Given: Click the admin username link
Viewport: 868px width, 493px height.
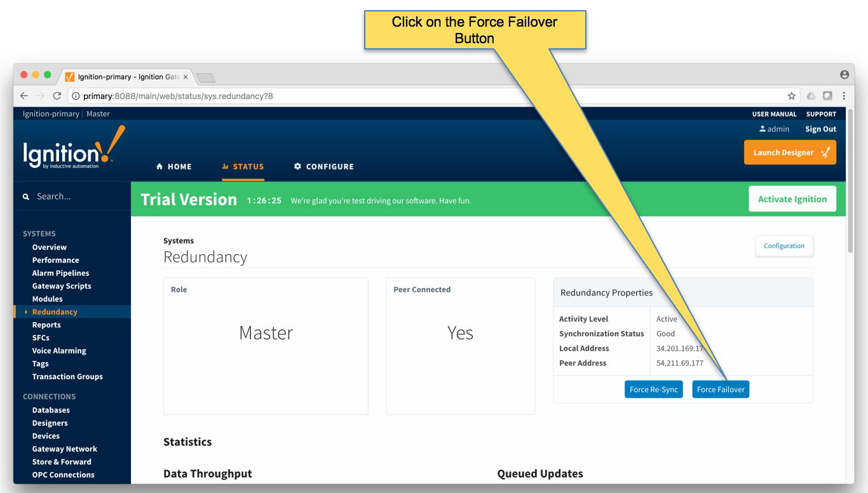Looking at the screenshot, I should (778, 129).
